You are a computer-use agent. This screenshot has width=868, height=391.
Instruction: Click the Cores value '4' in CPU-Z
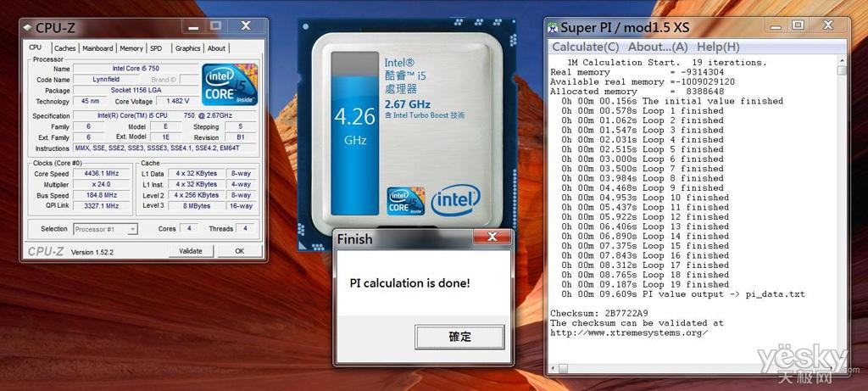189,229
